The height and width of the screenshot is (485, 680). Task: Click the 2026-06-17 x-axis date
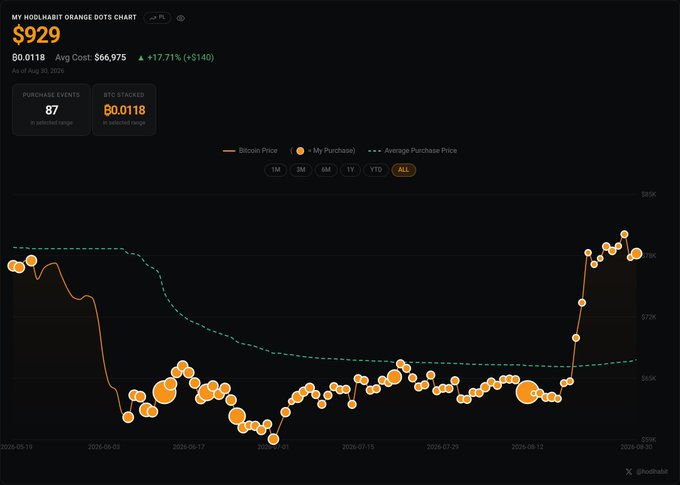[x=188, y=447]
